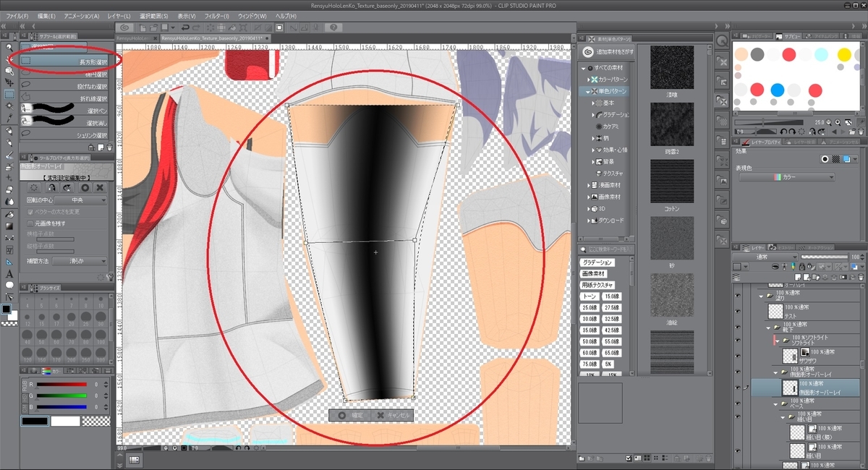Toggle visibility of the 靴下 folder
This screenshot has width=868, height=470.
click(738, 327)
